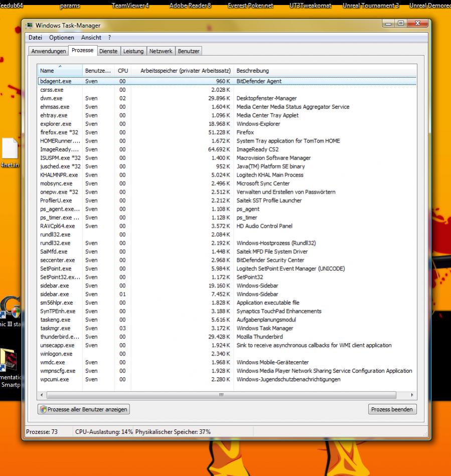Select the bdagent.exe process row
Image resolution: width=451 pixels, height=476 pixels.
(227, 81)
